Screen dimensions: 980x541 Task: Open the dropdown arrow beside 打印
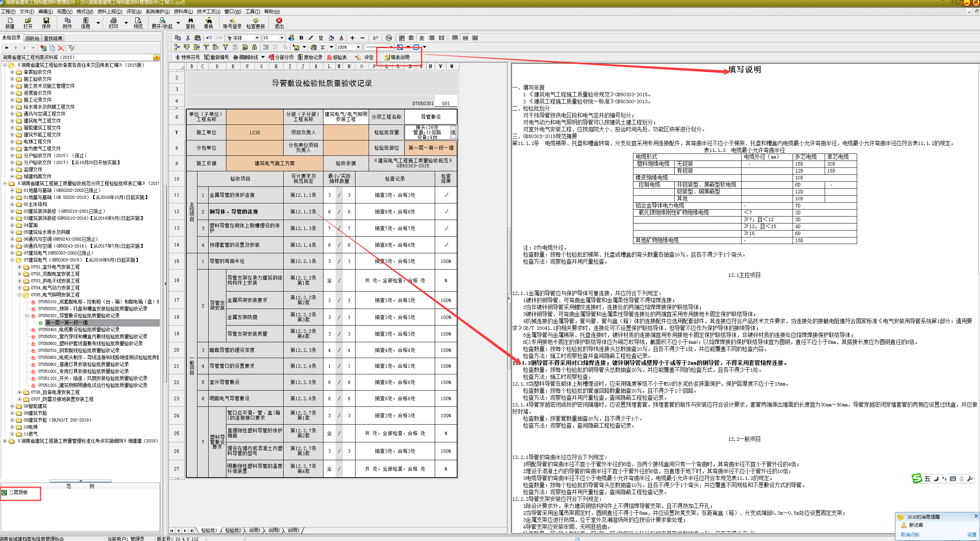(x=126, y=23)
